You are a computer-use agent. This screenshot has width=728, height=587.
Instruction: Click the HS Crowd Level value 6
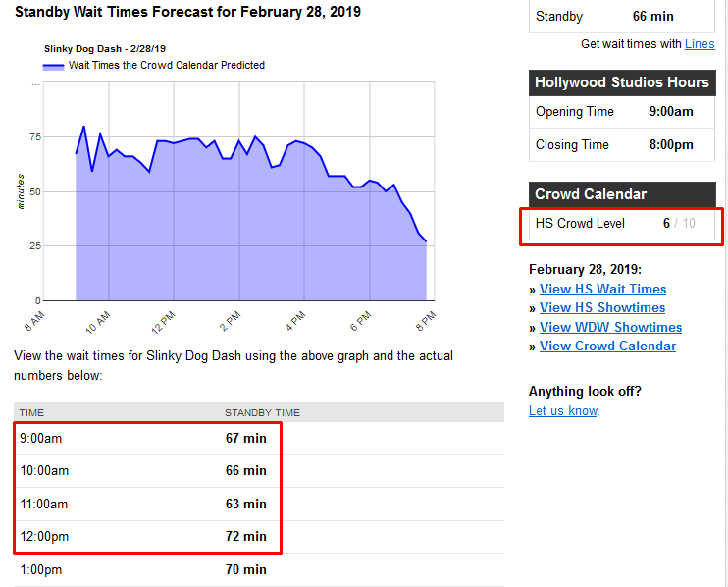[x=666, y=224]
